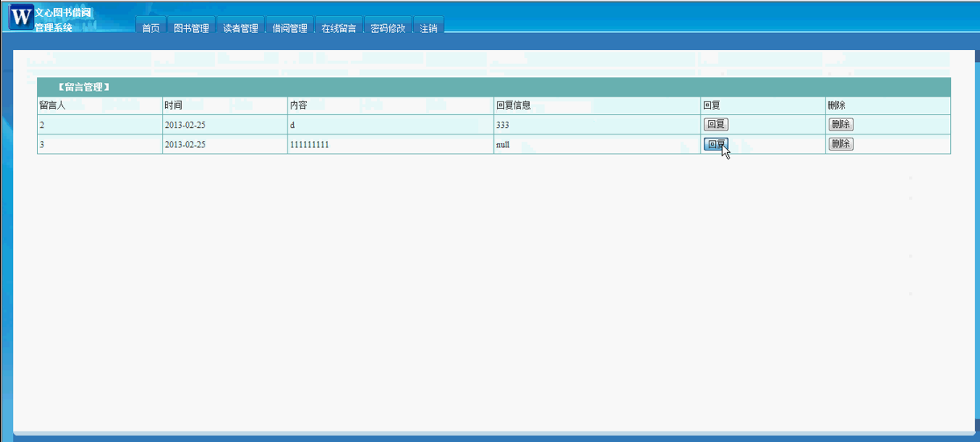Screen dimensions: 980x442
Task: Open the 图书管理 tab
Action: (192, 27)
